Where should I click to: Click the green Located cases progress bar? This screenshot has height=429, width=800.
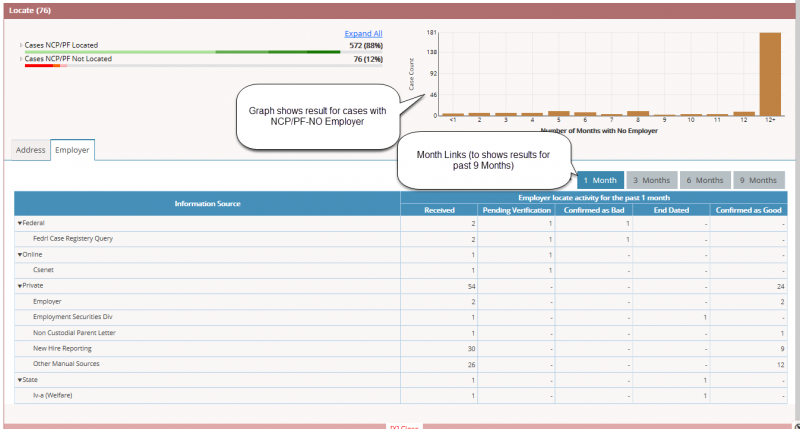pos(182,52)
